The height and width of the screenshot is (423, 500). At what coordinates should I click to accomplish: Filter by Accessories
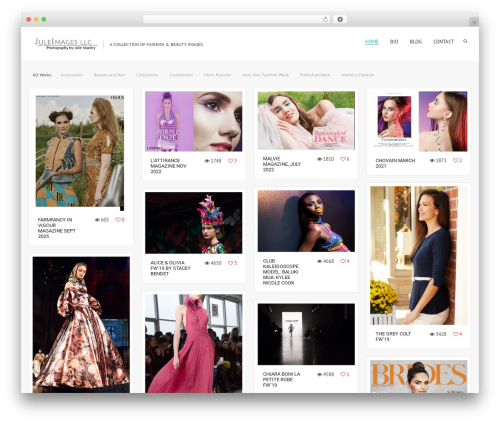(72, 75)
